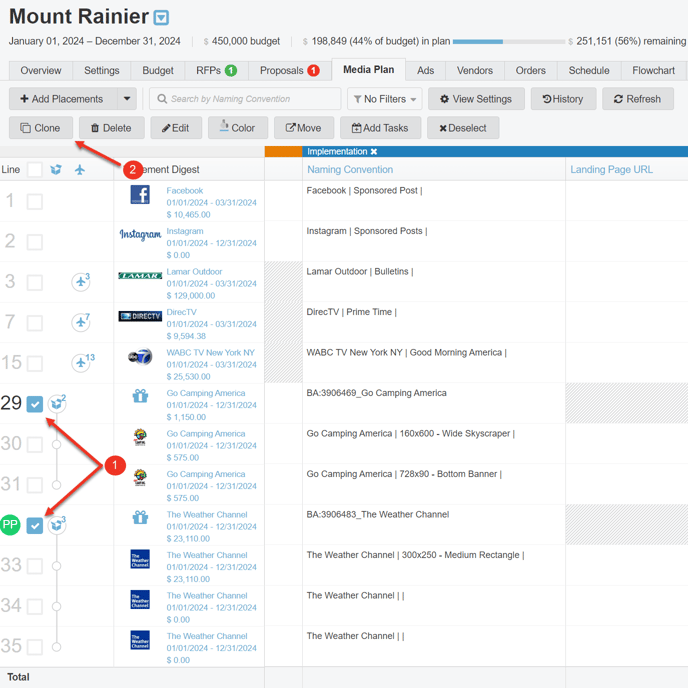Image resolution: width=688 pixels, height=688 pixels.
Task: Check the box for line 30
Action: pos(35,444)
